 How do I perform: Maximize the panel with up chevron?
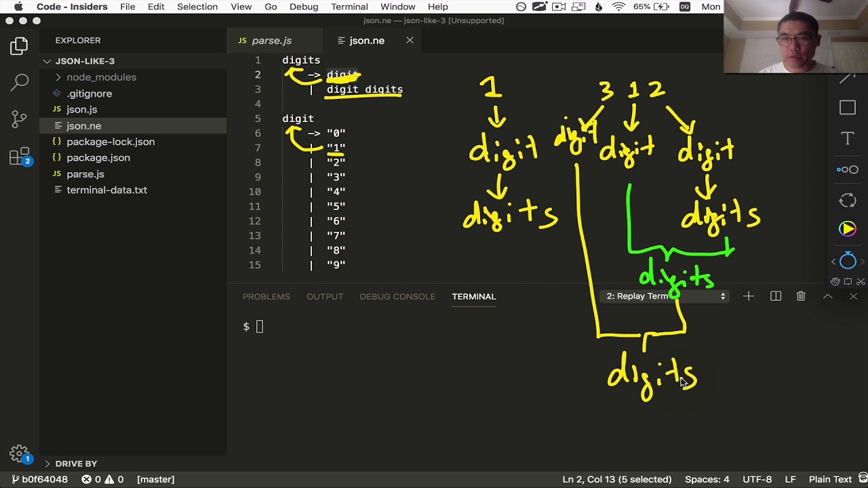[827, 296]
